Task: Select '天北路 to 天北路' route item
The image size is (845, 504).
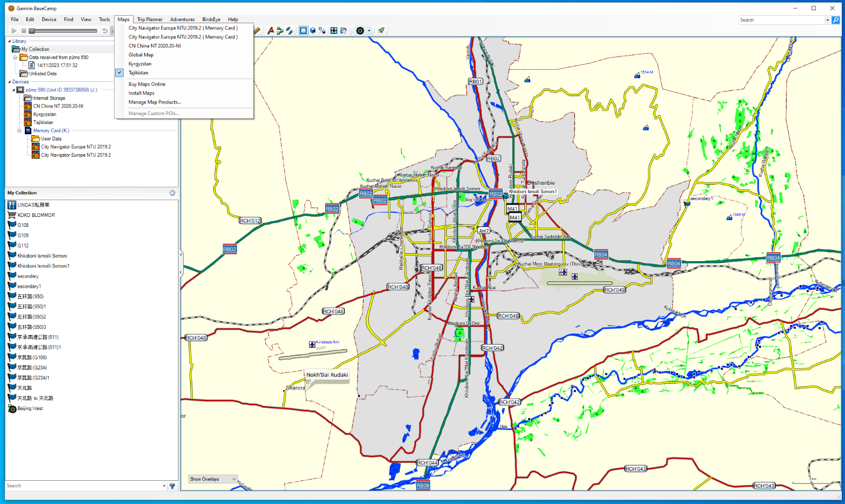Action: (31, 398)
